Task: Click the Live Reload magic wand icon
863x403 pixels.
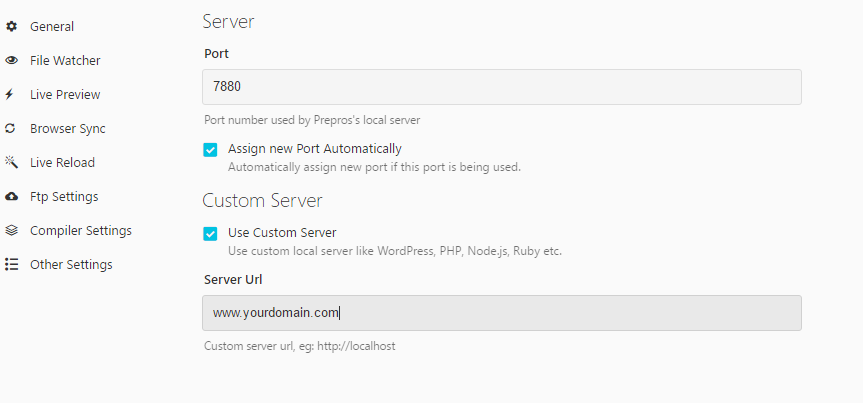Action: 12,162
